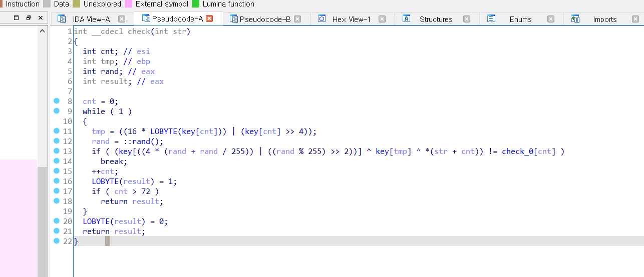Open the Imports tab
This screenshot has height=277, width=644.
point(605,19)
